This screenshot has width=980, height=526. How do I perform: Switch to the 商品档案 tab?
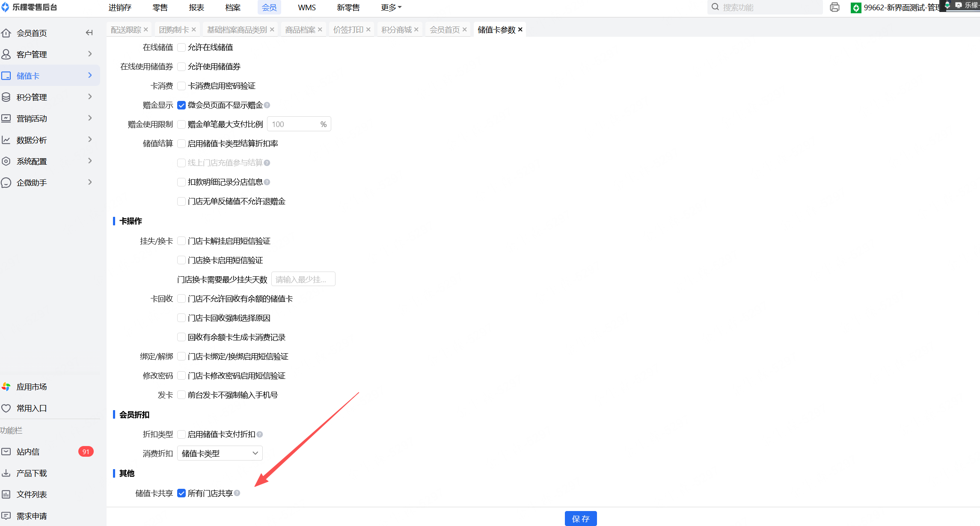300,30
